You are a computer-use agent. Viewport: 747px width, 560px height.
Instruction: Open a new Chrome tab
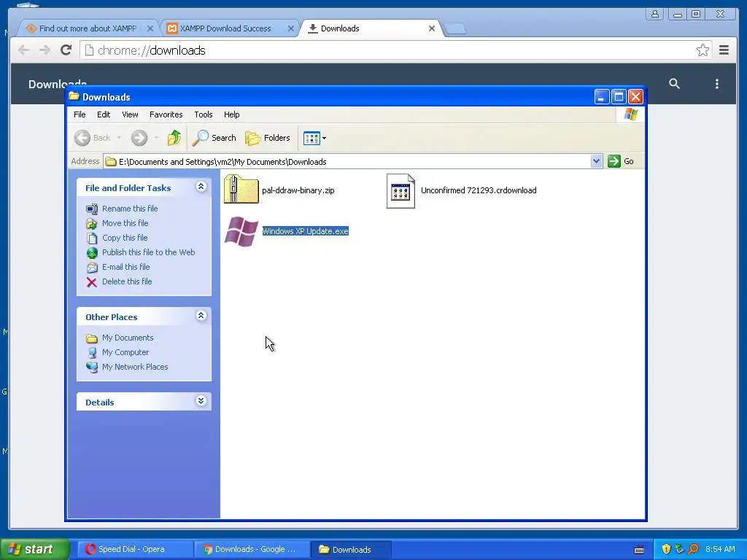(x=455, y=29)
